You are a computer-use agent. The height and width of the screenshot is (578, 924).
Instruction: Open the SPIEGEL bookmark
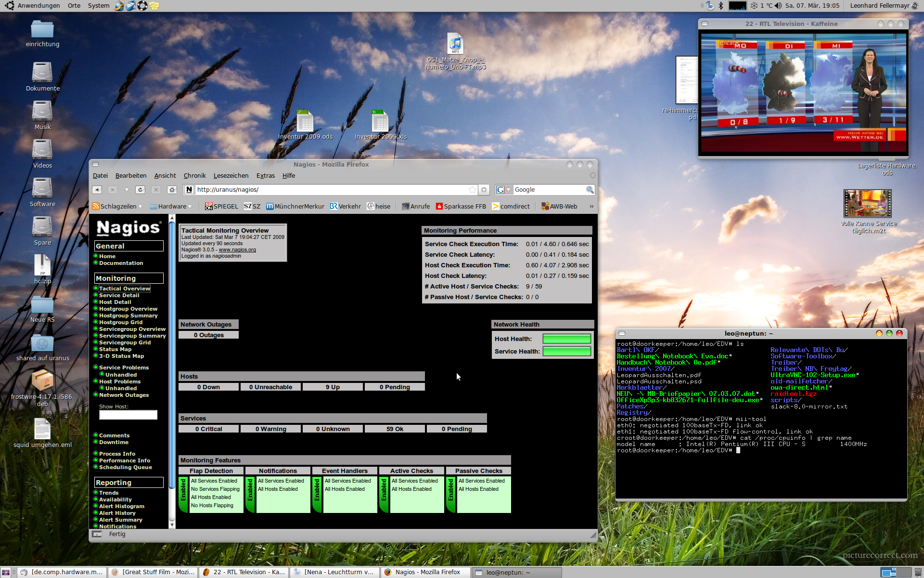(221, 206)
